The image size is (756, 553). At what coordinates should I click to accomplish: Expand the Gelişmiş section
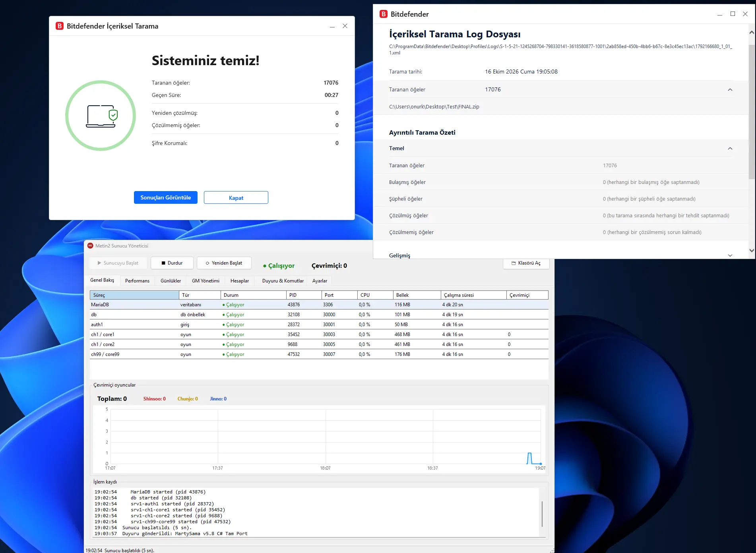(x=730, y=255)
